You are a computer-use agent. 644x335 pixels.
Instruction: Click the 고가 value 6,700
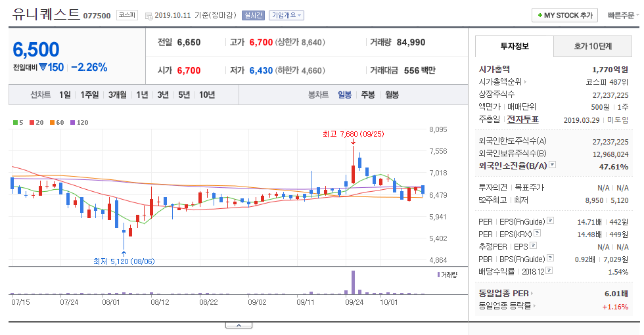click(262, 42)
